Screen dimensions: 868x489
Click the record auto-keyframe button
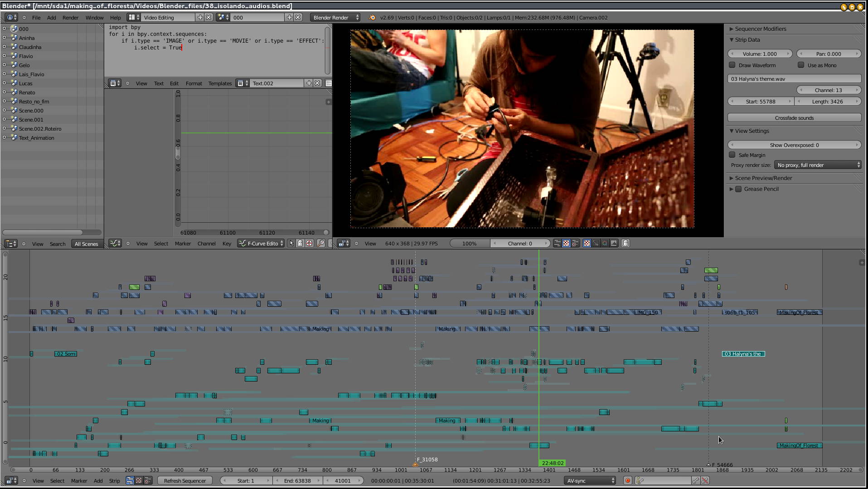(x=627, y=480)
